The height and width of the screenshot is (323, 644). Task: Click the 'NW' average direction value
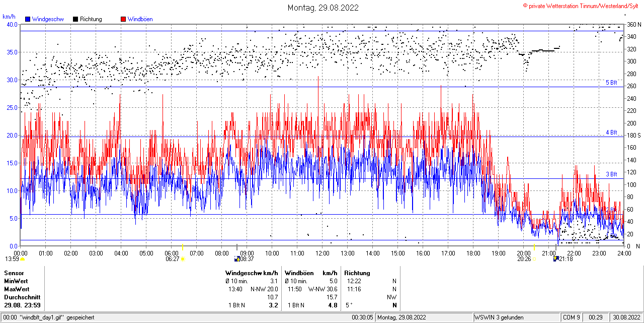[x=391, y=297]
